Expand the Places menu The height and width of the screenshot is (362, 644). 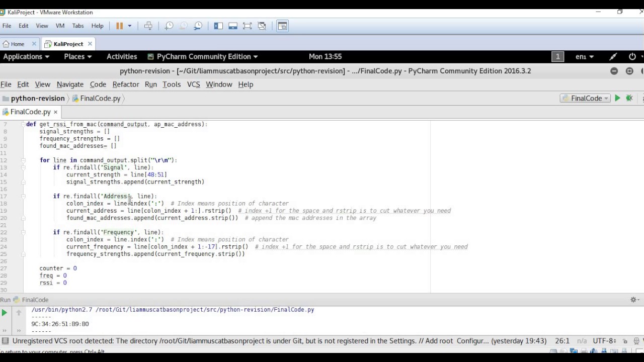78,57
